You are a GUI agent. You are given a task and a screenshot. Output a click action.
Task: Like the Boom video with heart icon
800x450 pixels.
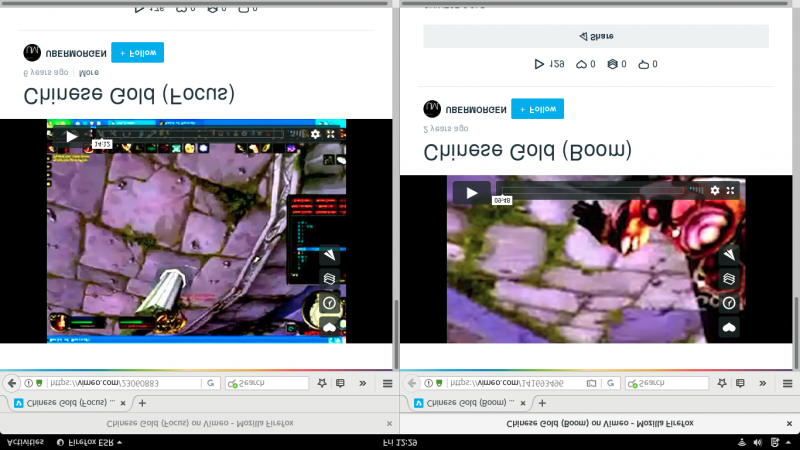tap(729, 327)
